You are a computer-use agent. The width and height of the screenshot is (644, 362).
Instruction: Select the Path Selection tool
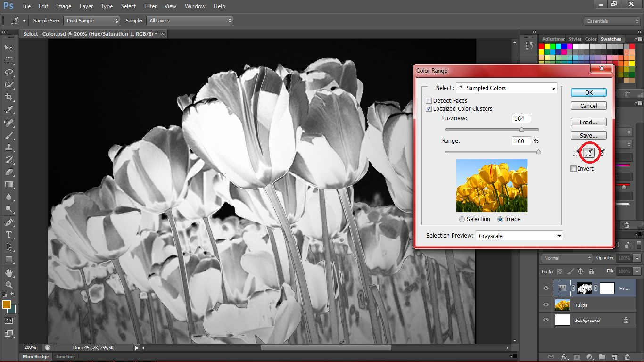click(9, 247)
